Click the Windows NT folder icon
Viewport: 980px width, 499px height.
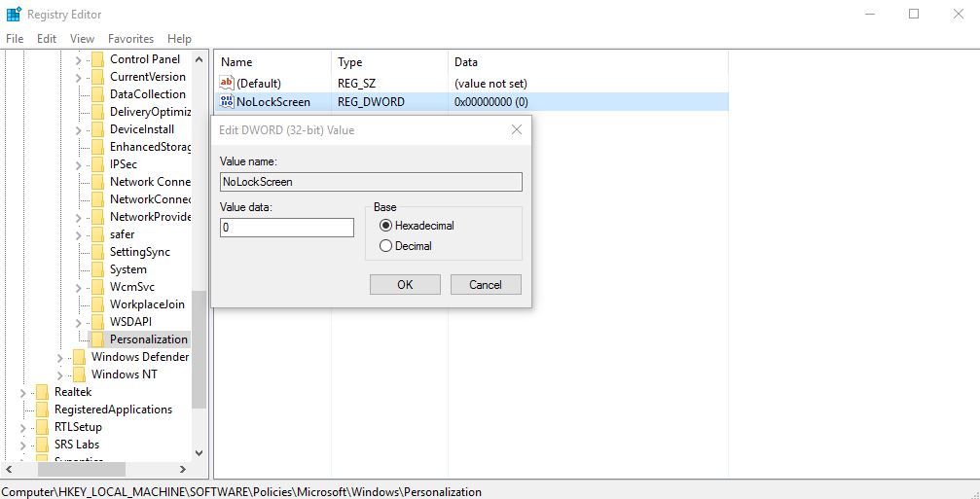pos(79,374)
